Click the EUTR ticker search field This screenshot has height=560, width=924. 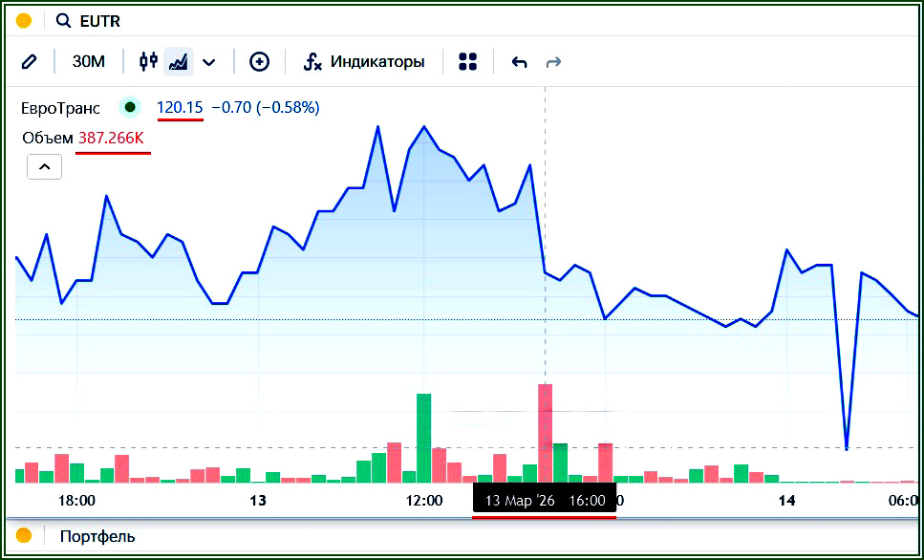[100, 21]
